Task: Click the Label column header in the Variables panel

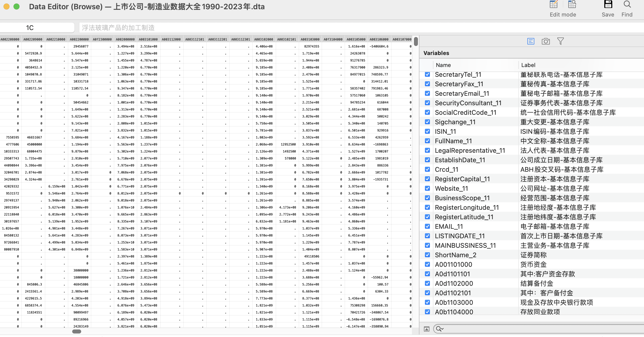Action: [x=528, y=65]
